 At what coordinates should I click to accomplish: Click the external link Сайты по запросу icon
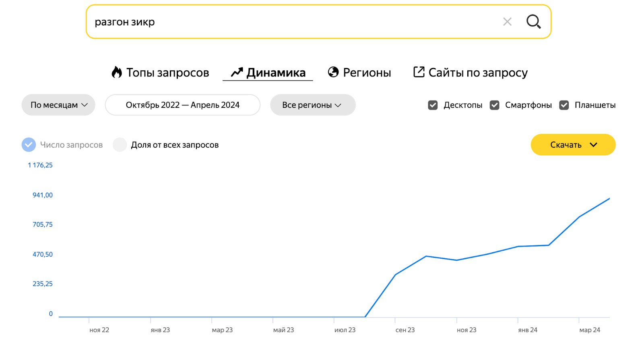tap(419, 72)
